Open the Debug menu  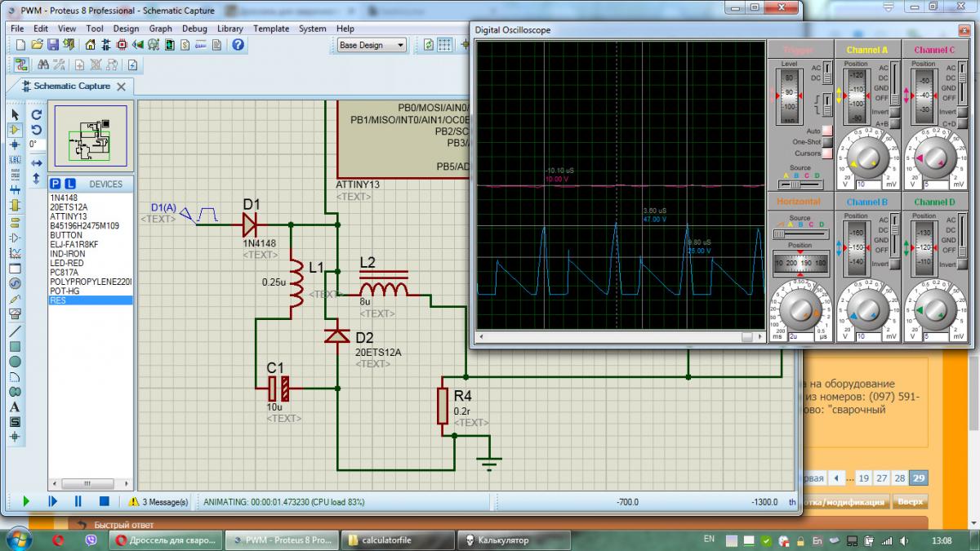[x=194, y=29]
